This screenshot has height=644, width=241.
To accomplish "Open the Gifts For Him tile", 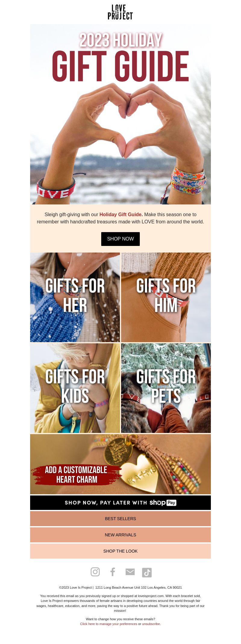I will click(x=166, y=297).
